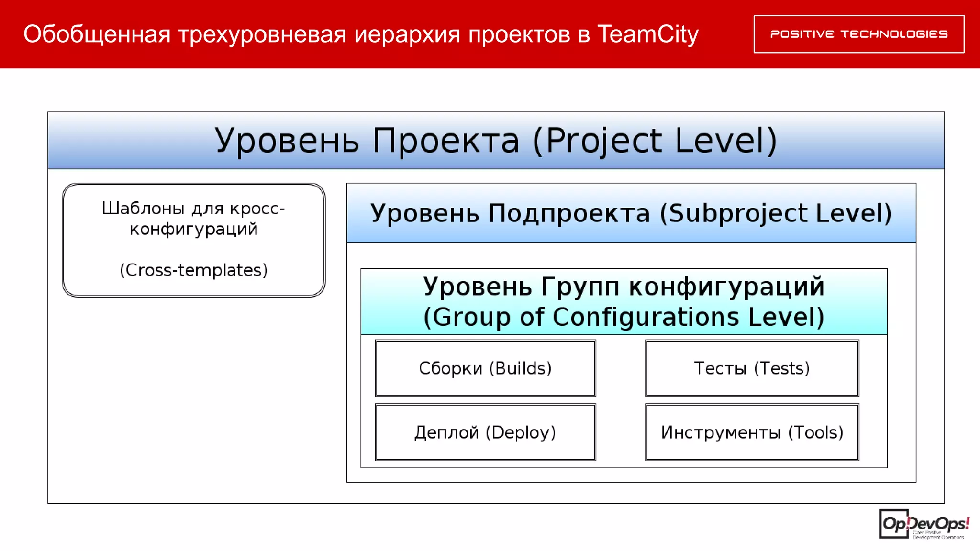Select the slide title about TeamCity hierarchy
The height and width of the screenshot is (551, 980).
(361, 34)
